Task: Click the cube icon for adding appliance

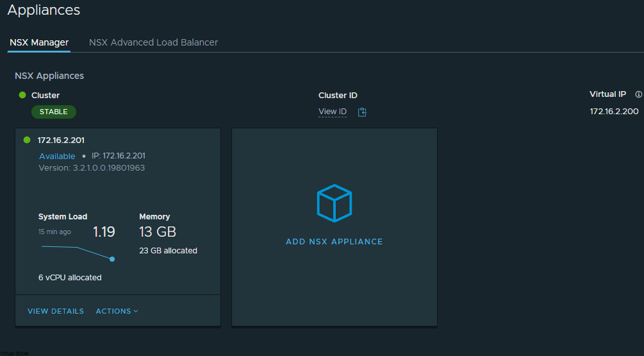Action: (x=334, y=203)
